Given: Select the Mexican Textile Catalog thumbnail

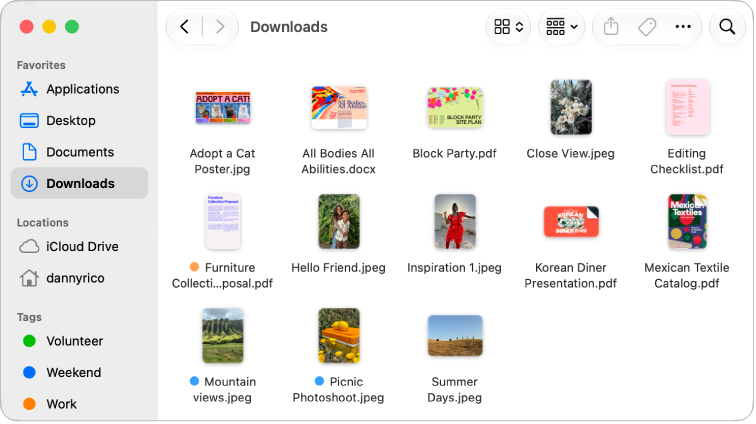Looking at the screenshot, I should click(x=688, y=221).
